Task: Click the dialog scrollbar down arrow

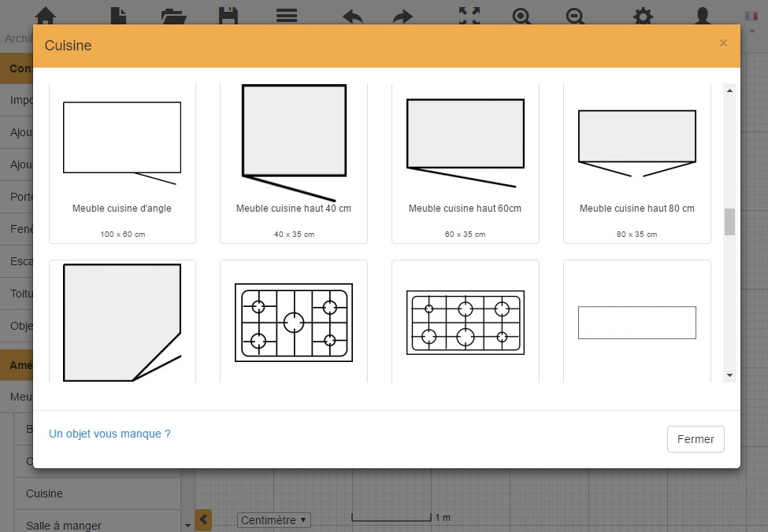Action: point(729,376)
